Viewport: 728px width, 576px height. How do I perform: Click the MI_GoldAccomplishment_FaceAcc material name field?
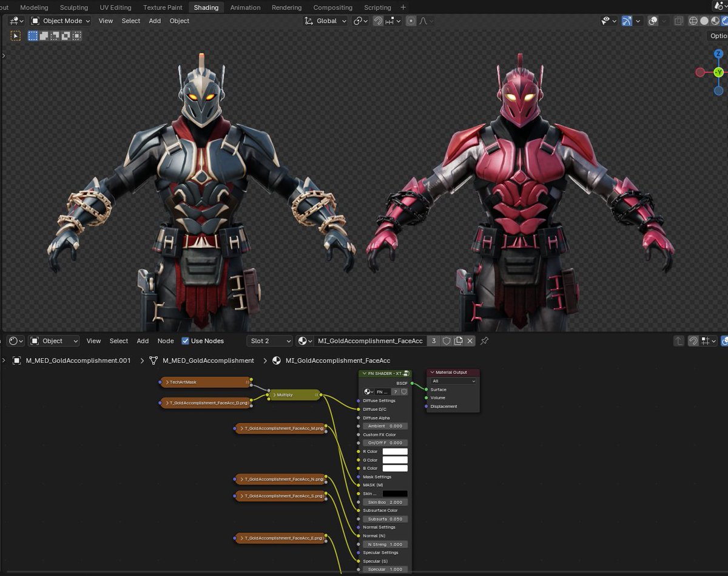(370, 341)
